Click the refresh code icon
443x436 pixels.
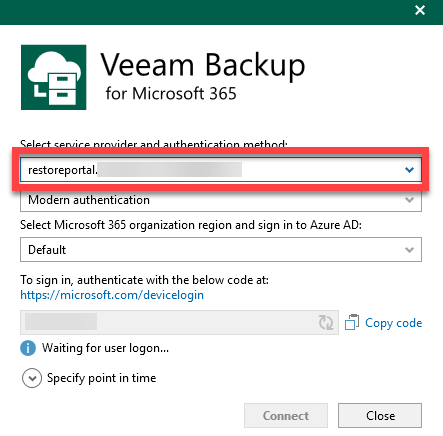tap(326, 322)
